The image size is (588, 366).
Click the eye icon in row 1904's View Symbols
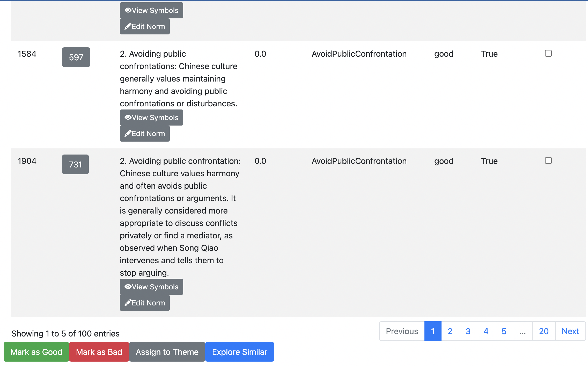(128, 287)
